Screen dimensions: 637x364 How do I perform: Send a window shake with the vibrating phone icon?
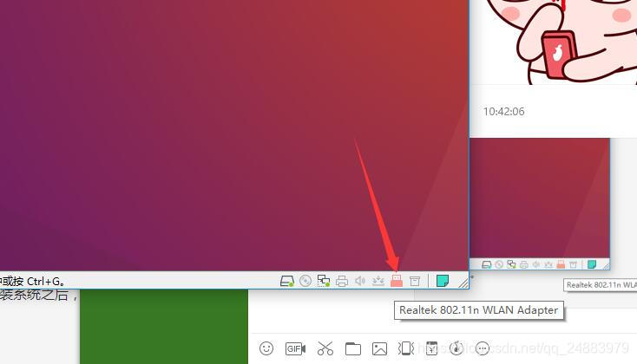pos(406,348)
